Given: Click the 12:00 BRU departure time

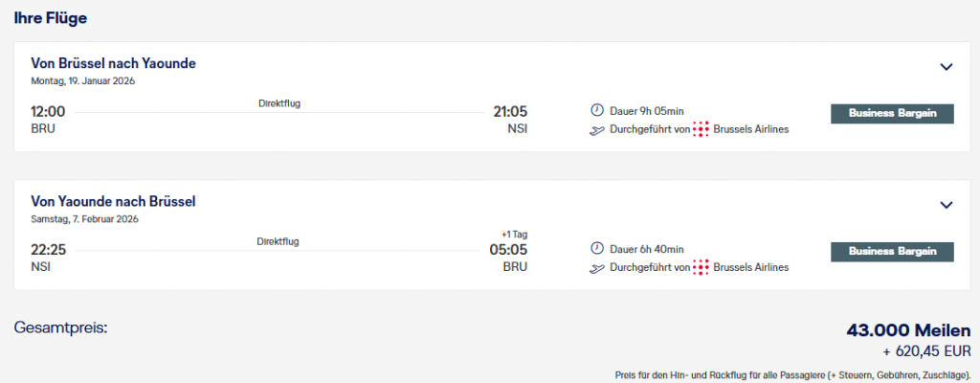Looking at the screenshot, I should point(48,111).
